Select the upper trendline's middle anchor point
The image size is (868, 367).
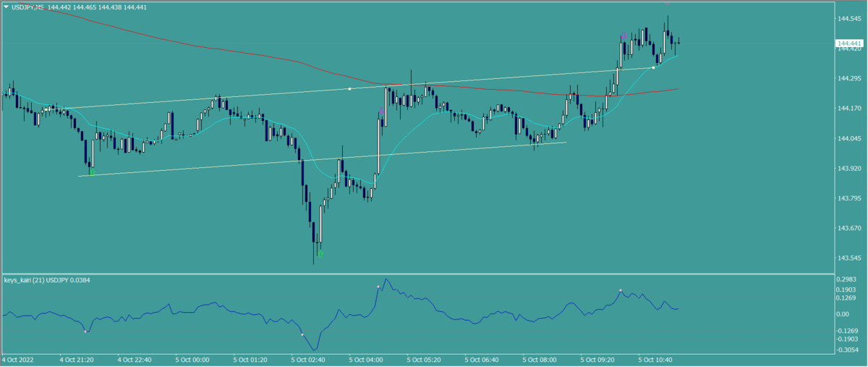click(350, 89)
